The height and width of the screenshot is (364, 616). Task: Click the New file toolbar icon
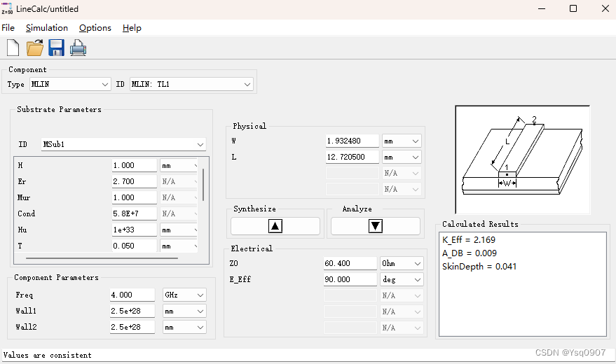click(x=13, y=48)
